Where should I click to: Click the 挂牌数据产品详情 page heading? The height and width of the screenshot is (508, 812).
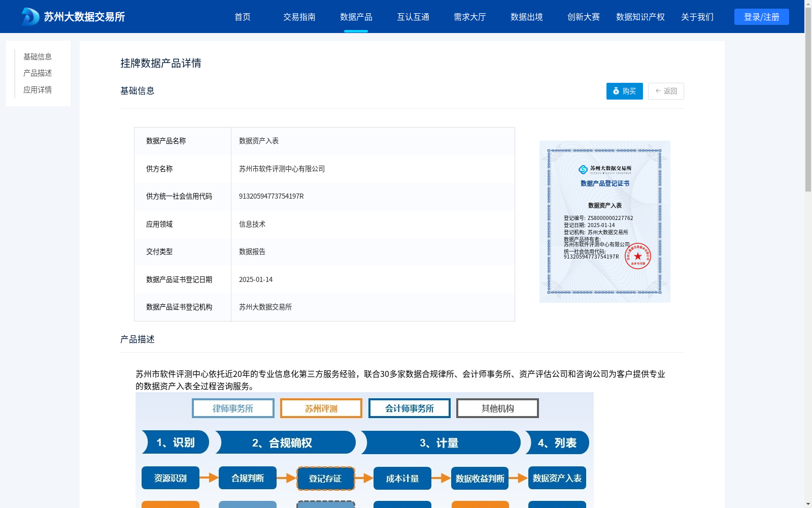click(x=161, y=63)
